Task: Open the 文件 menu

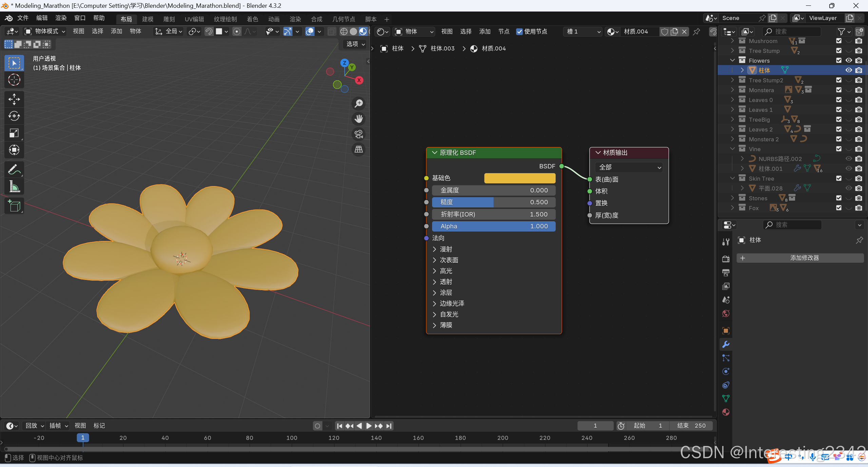Action: pyautogui.click(x=23, y=18)
